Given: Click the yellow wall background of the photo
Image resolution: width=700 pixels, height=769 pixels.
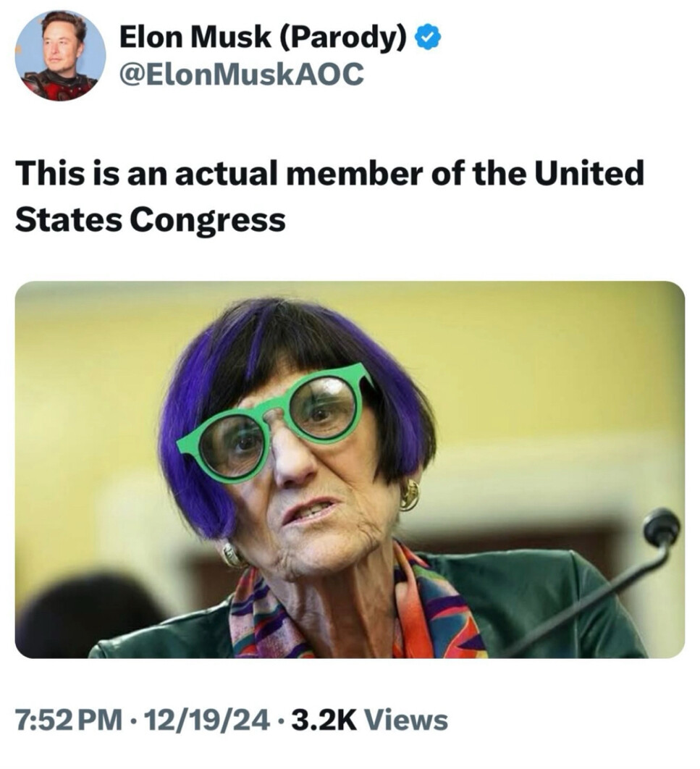Looking at the screenshot, I should pyautogui.click(x=550, y=362).
